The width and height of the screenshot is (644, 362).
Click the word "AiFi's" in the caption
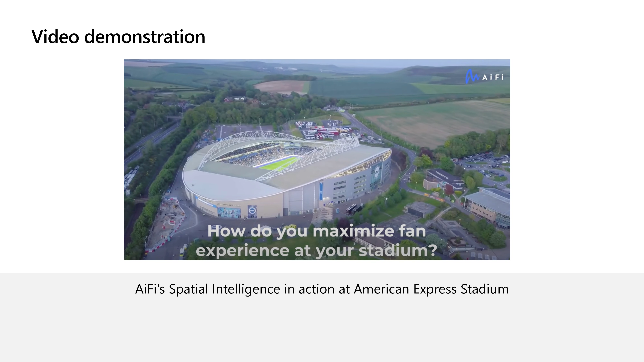(x=150, y=289)
